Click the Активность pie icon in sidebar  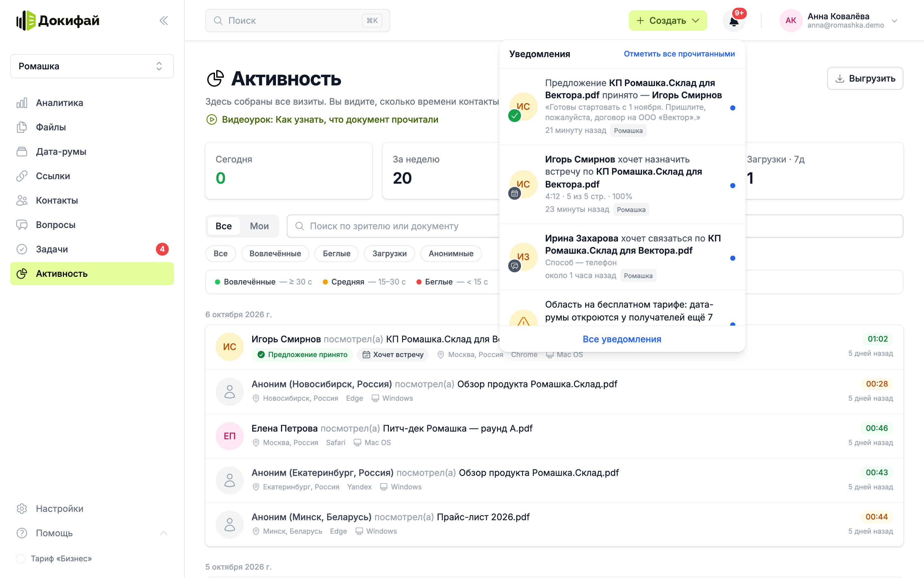[22, 274]
